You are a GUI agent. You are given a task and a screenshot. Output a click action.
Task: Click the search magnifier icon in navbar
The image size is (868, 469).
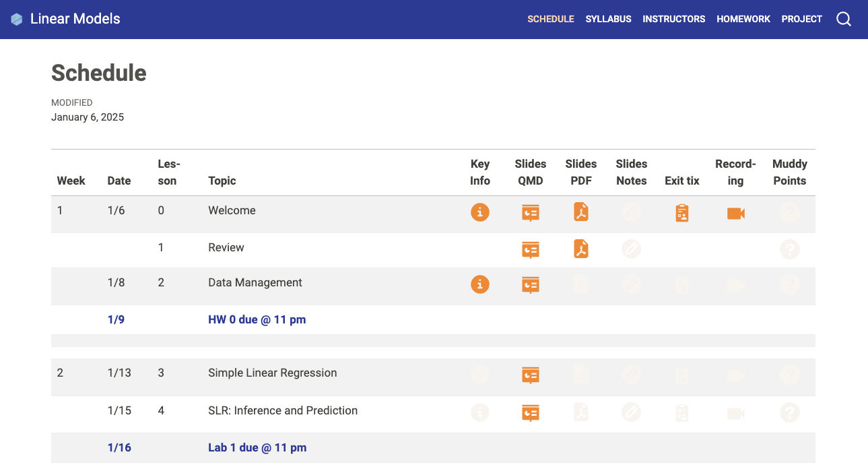(x=843, y=19)
